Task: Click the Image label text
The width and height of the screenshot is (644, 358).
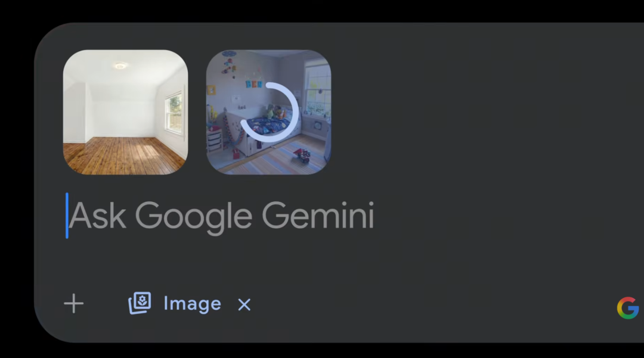Action: click(192, 304)
